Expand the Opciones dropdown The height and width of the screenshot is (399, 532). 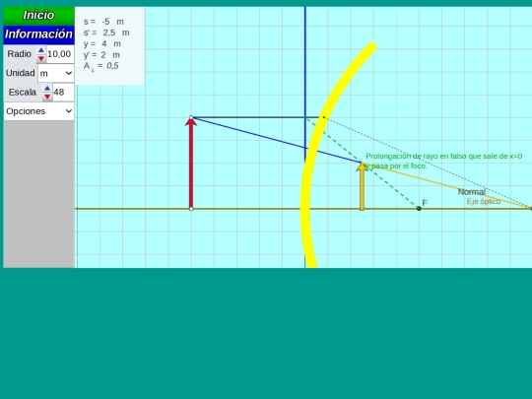(x=39, y=111)
